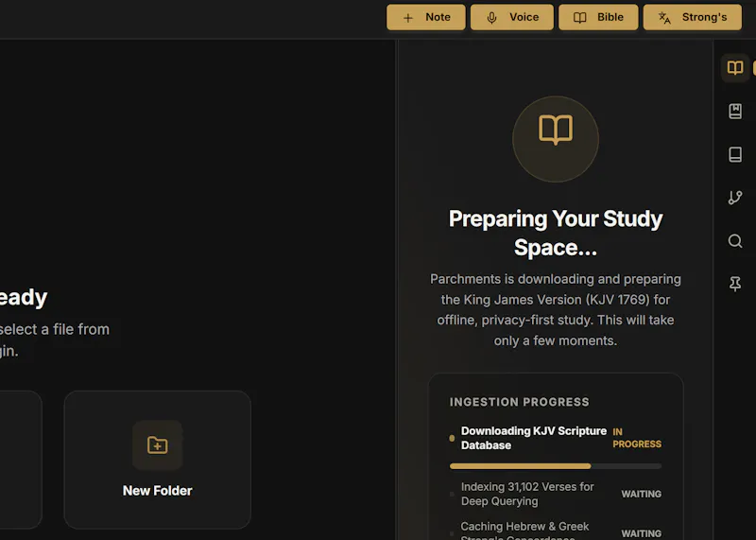Open Strong's concordance button

point(693,17)
